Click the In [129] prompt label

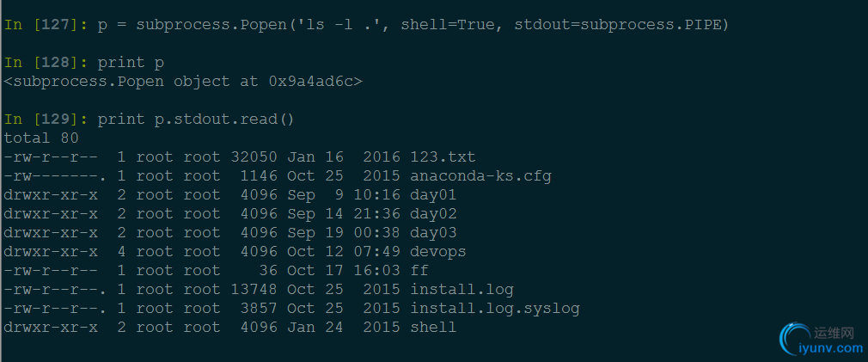[x=45, y=120]
